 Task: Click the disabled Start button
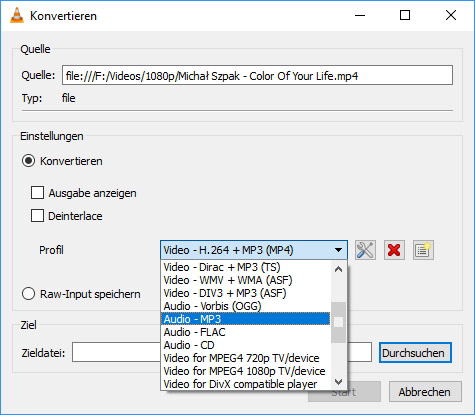coord(344,392)
